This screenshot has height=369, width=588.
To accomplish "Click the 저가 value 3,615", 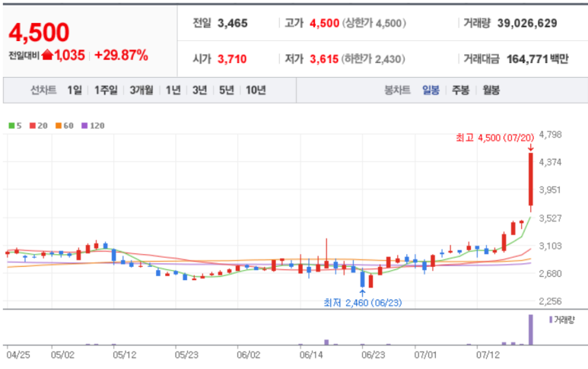I will click(324, 59).
